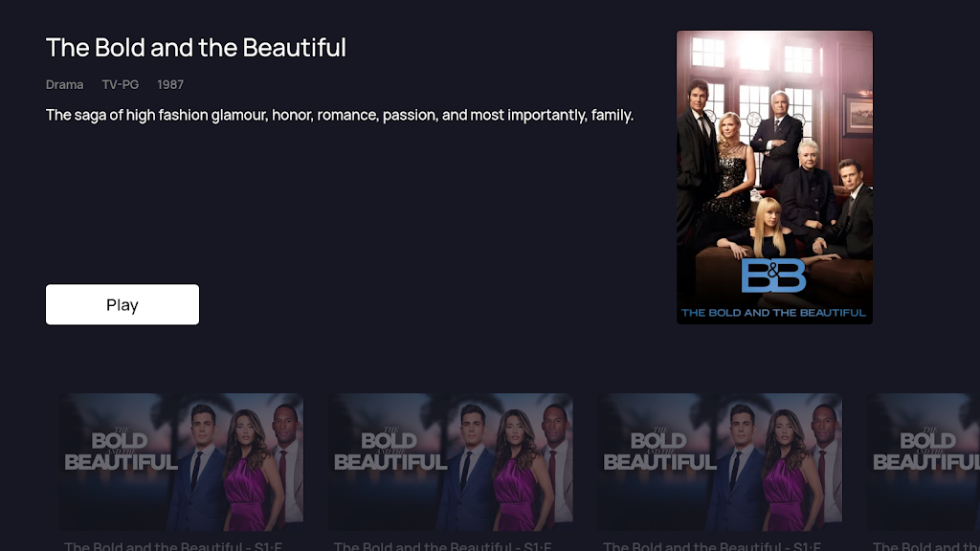Viewport: 980px width, 551px height.
Task: Select the second episode thumbnail in the row
Action: click(x=451, y=462)
